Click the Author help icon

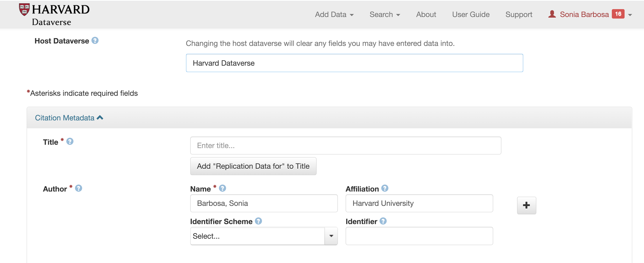tap(78, 188)
